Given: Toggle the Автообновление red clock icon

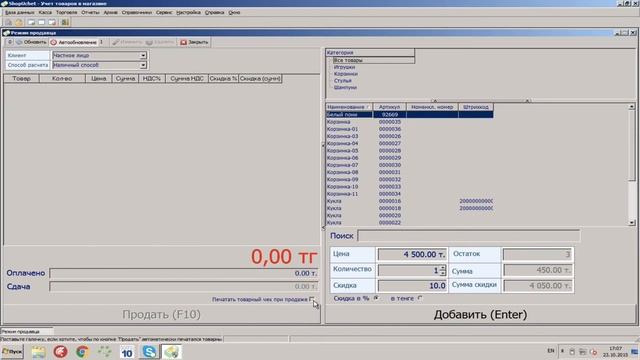Looking at the screenshot, I should click(x=53, y=42).
